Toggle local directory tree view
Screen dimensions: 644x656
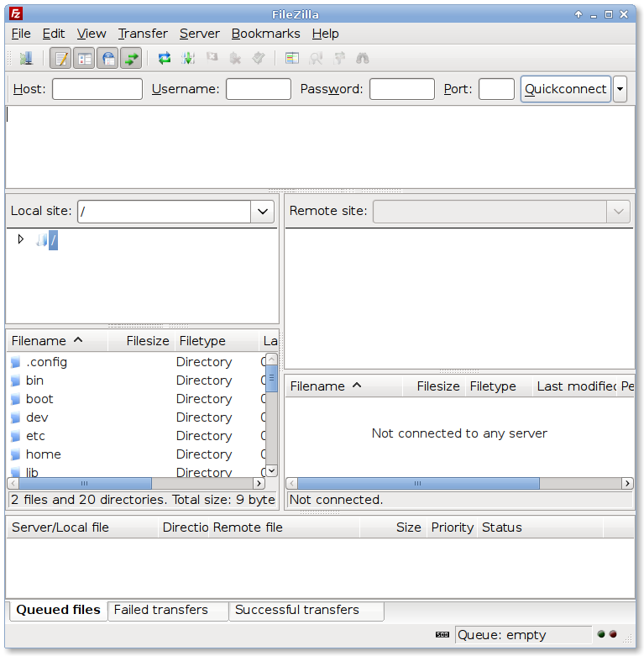84,58
